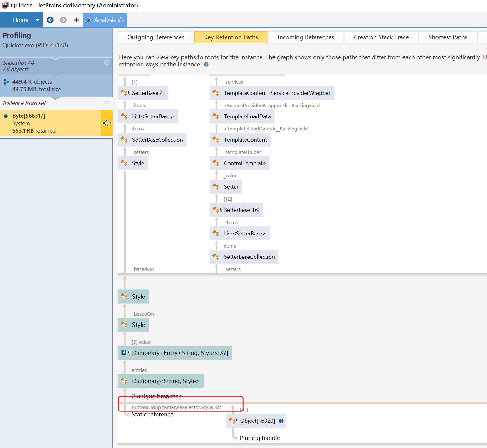Click the icon on TemplateLoadData node
Image resolution: width=487 pixels, height=448 pixels.
(216, 116)
